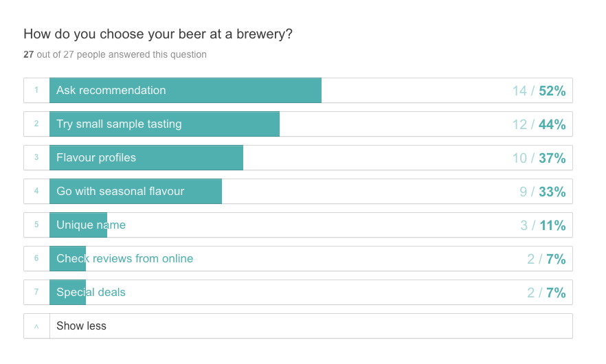This screenshot has width=606, height=364.
Task: Select the rank number 4 box
Action: click(36, 192)
